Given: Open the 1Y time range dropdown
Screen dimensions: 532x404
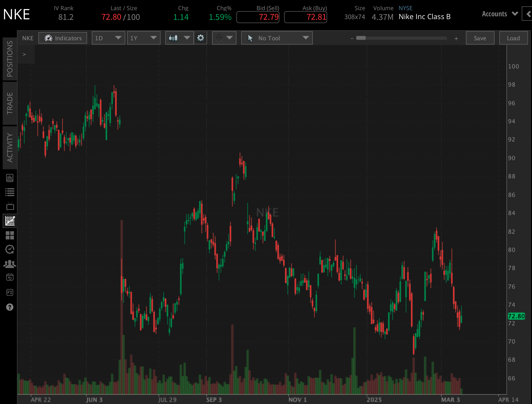Looking at the screenshot, I should point(144,38).
